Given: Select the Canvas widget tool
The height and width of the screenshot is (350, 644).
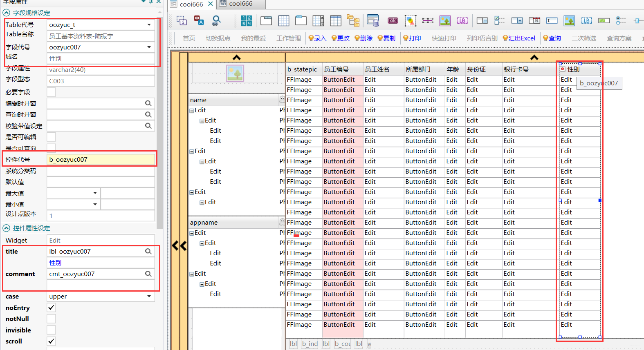Looking at the screenshot, I should click(x=411, y=20).
